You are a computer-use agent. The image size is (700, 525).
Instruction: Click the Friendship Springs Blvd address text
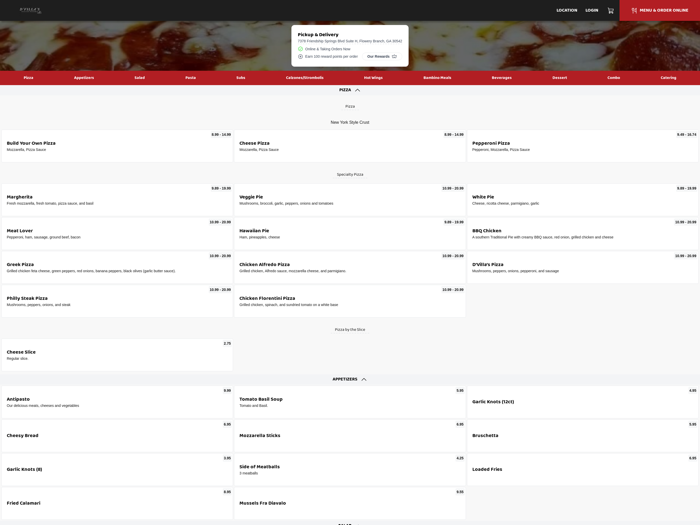pyautogui.click(x=350, y=42)
